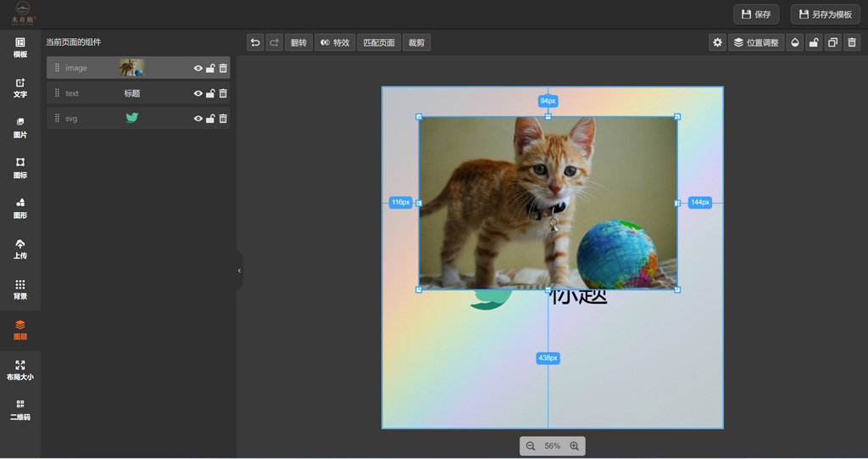The image size is (868, 459).
Task: Click the 标题 text on the canvas
Action: (x=578, y=297)
